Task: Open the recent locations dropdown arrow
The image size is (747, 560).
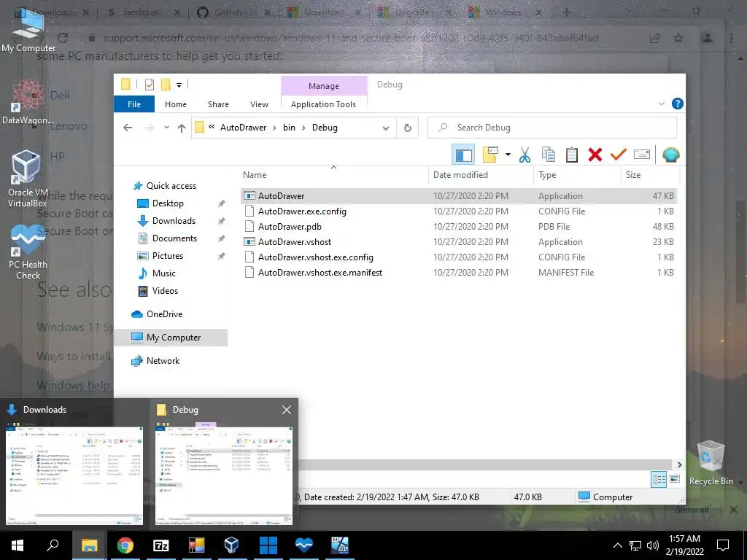Action: click(x=166, y=128)
